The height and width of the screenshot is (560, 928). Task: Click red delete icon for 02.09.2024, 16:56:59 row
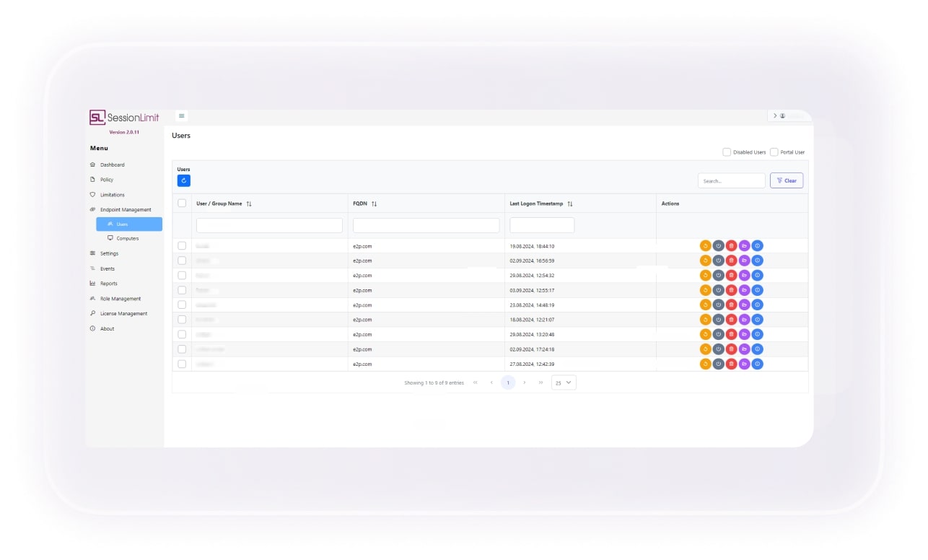(731, 261)
